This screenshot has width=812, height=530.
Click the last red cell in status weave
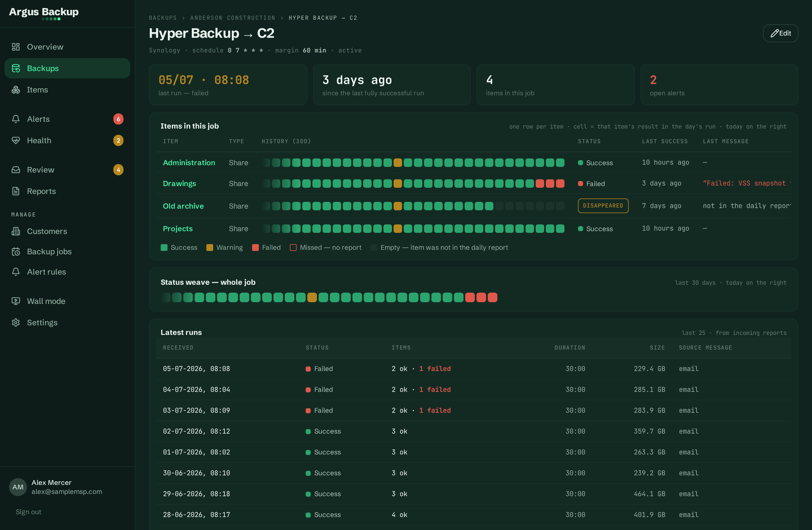click(x=492, y=297)
